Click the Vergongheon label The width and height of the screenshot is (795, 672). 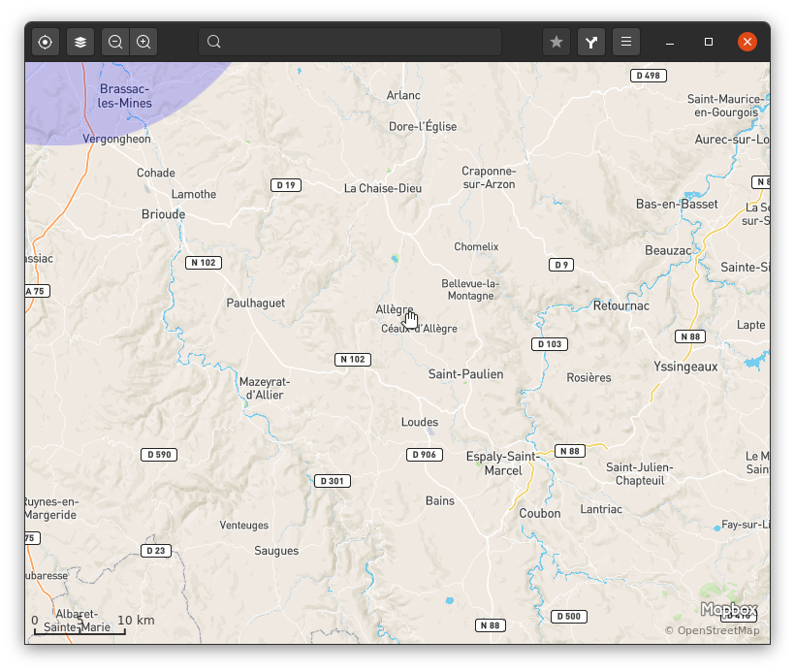tap(116, 139)
